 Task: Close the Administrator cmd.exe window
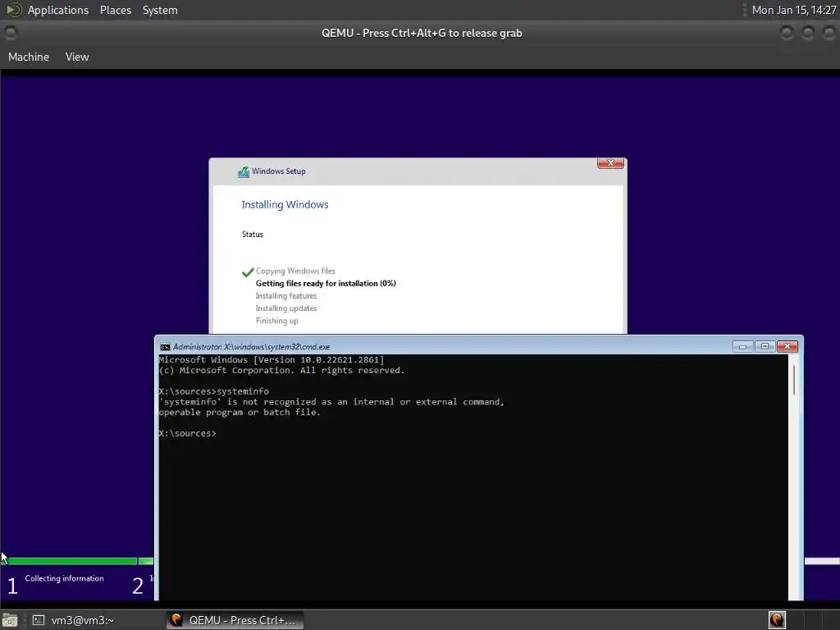point(787,347)
